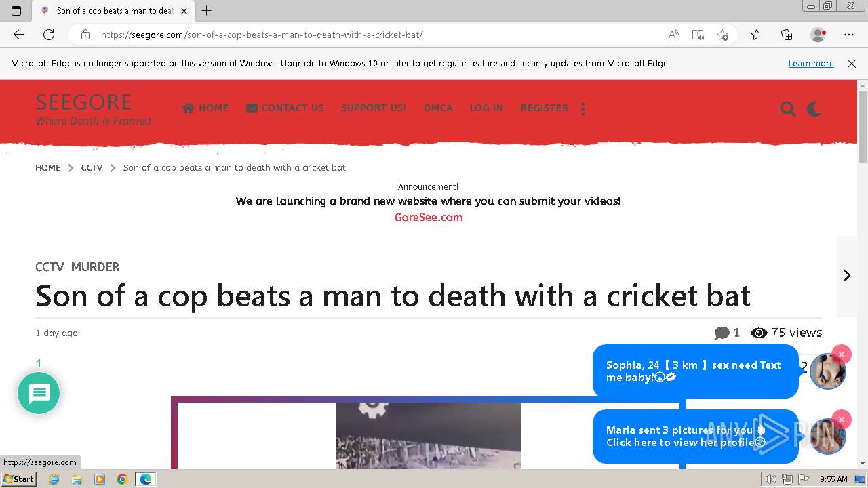Go to next post arrow
Viewport: 868px width, 488px height.
pyautogui.click(x=846, y=275)
